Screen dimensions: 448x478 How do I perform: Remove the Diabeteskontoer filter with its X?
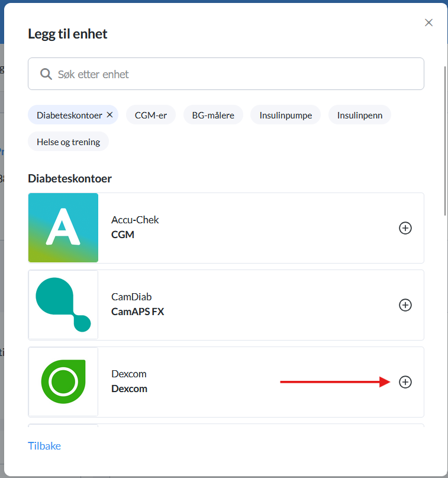pos(109,115)
